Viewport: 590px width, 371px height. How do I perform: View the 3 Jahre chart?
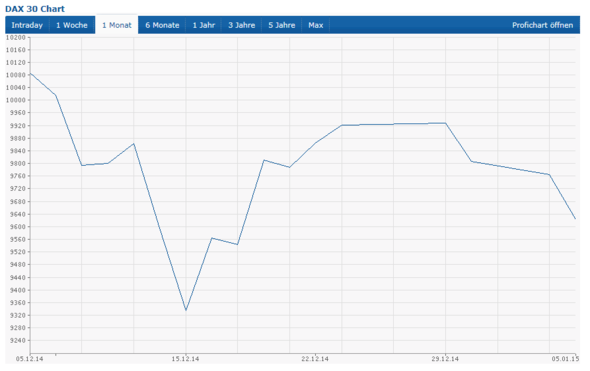242,25
